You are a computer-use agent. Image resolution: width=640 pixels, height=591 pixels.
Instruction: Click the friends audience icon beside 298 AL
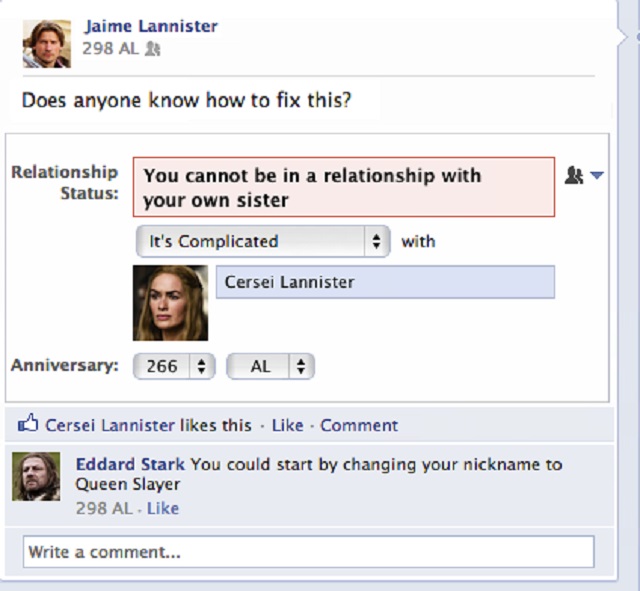tap(153, 48)
